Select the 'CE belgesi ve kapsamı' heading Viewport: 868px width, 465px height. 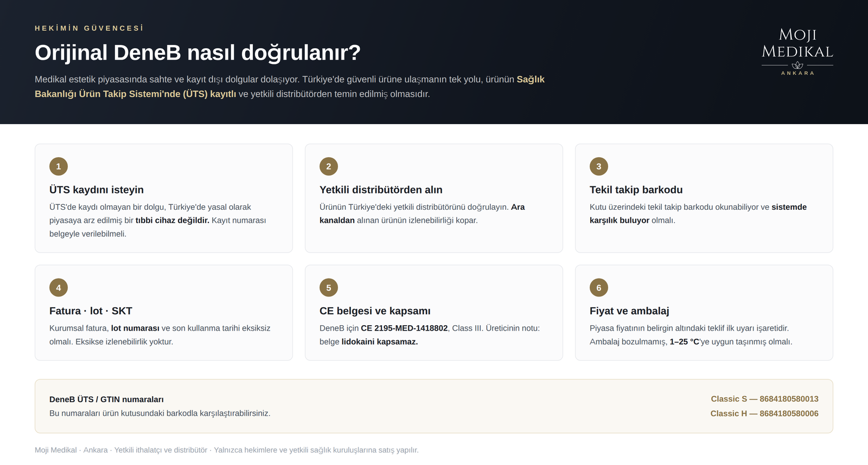coord(375,311)
